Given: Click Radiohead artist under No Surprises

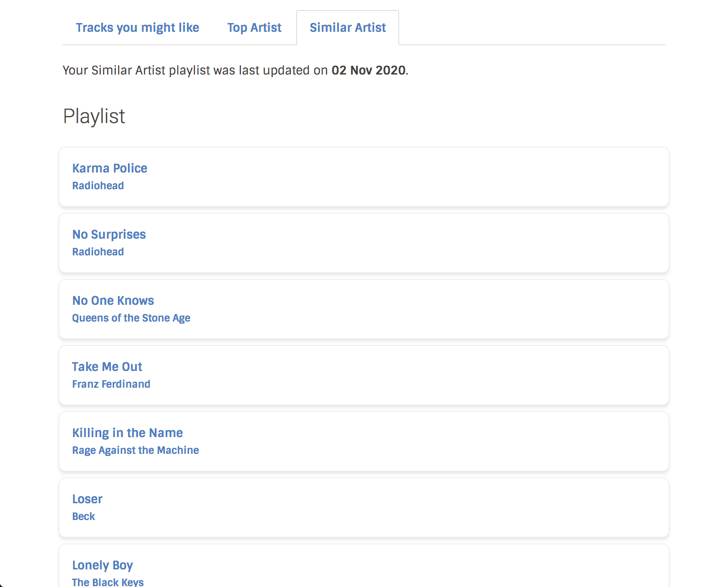Looking at the screenshot, I should [98, 252].
